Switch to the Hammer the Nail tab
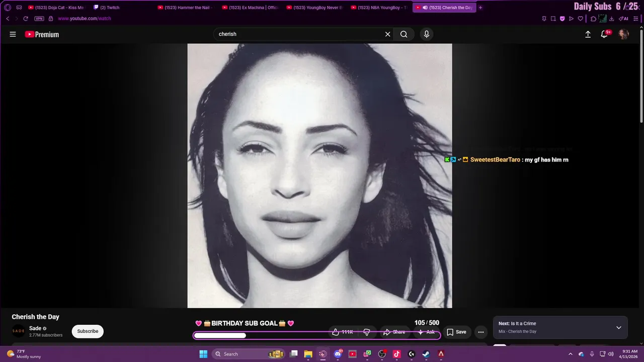This screenshot has height=362, width=644. tap(185, 8)
